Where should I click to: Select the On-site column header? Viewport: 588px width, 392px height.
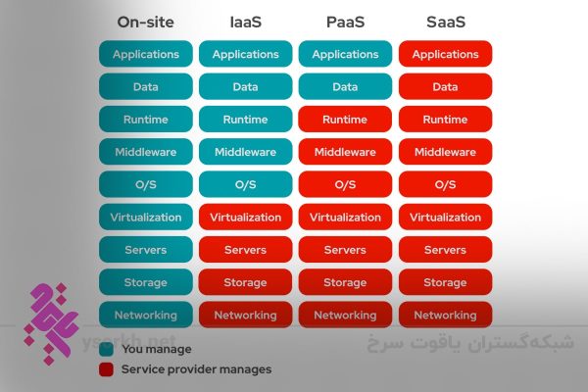(x=146, y=23)
